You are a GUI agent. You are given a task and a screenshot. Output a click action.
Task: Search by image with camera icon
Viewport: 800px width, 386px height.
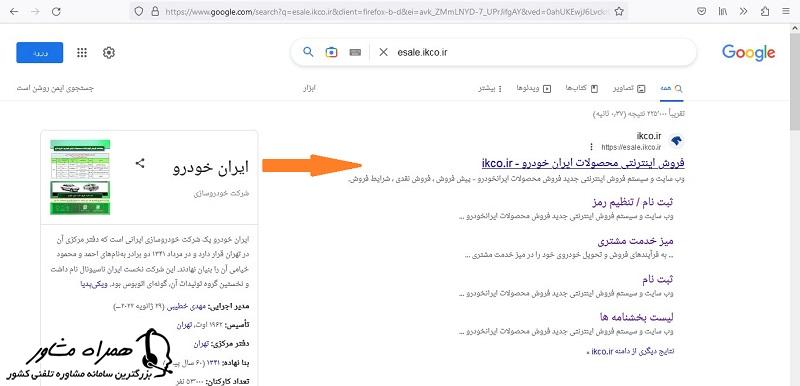point(332,52)
